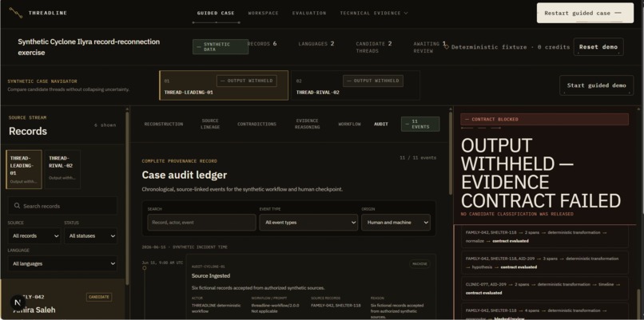Screen dimensions: 644x320
Task: Open the Workflow sub-tab
Action: click(349, 124)
